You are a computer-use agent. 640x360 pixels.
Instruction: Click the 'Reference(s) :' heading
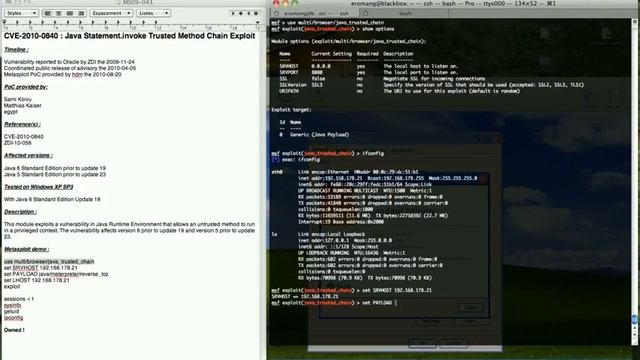(x=22, y=124)
